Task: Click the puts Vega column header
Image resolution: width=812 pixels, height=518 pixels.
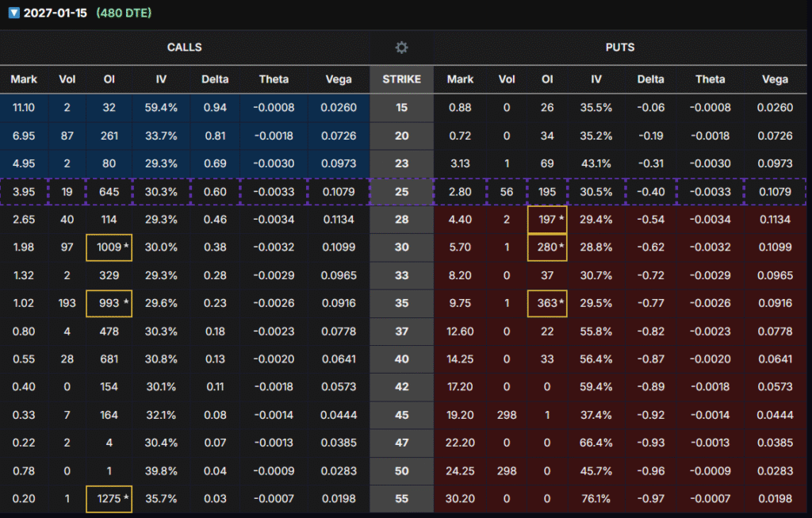Action: [x=775, y=79]
